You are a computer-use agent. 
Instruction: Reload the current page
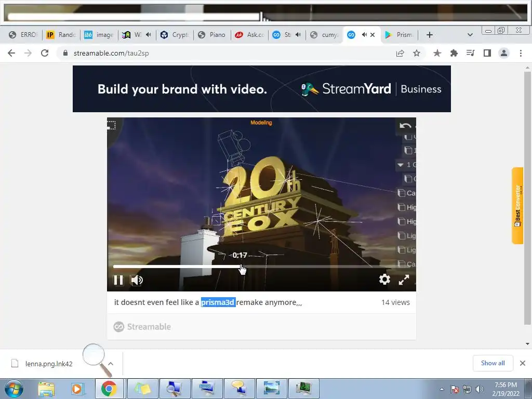click(x=45, y=53)
